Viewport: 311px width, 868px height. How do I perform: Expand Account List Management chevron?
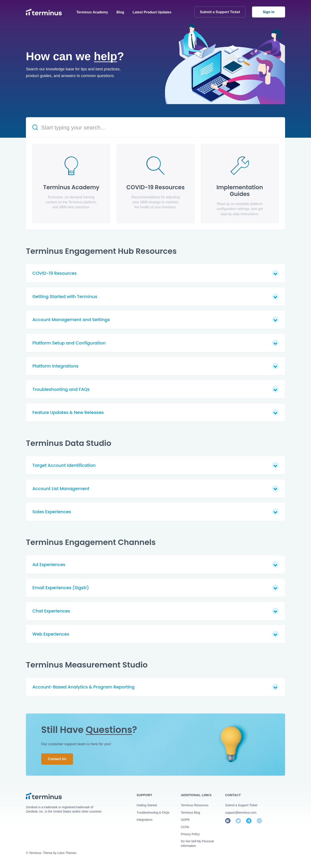coord(275,489)
